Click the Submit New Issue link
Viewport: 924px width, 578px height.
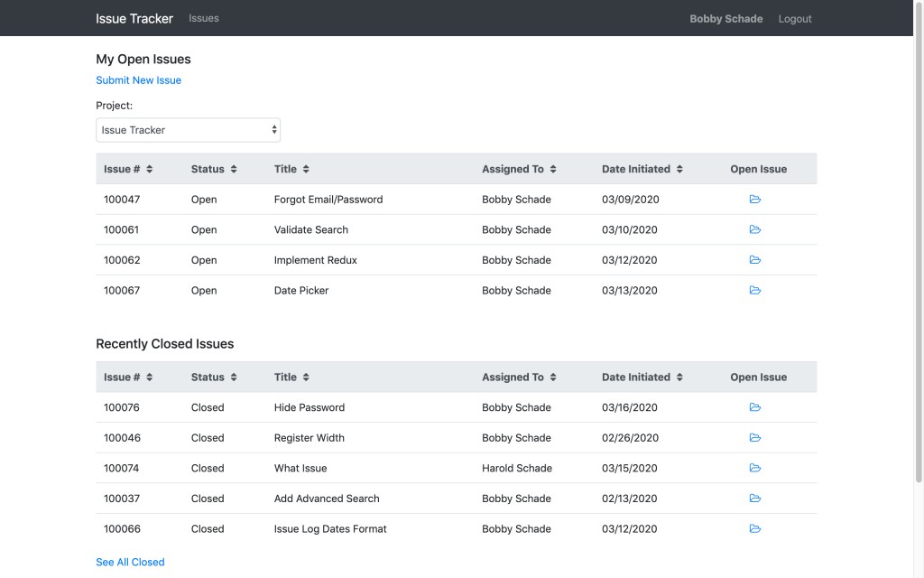pos(138,80)
